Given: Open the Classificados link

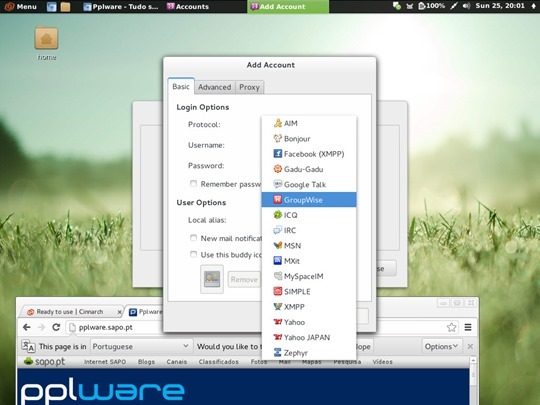Looking at the screenshot, I should tap(218, 362).
